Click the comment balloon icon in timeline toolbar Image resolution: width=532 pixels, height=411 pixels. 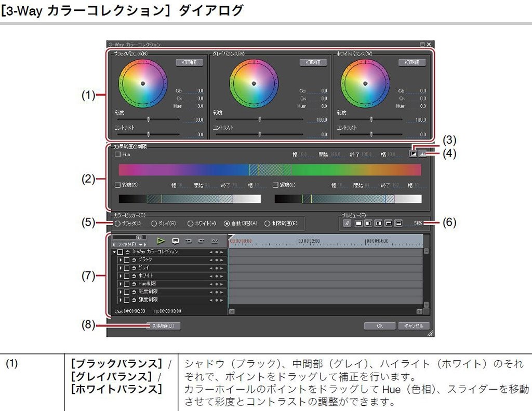pyautogui.click(x=176, y=241)
